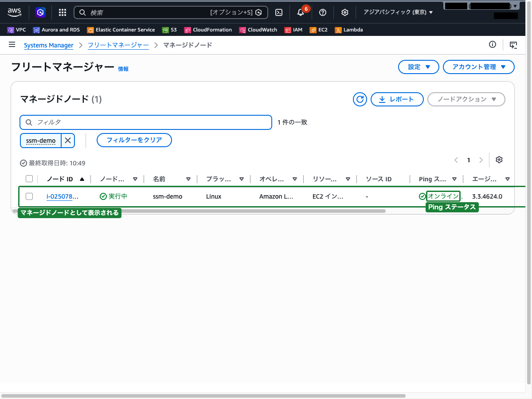Viewport: 532px width, 399px height.
Task: Click the Linux platform cell
Action: click(214, 196)
